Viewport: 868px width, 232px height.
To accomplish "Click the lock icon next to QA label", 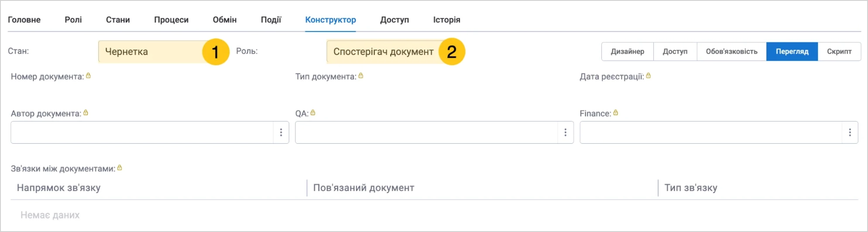I will pyautogui.click(x=312, y=113).
